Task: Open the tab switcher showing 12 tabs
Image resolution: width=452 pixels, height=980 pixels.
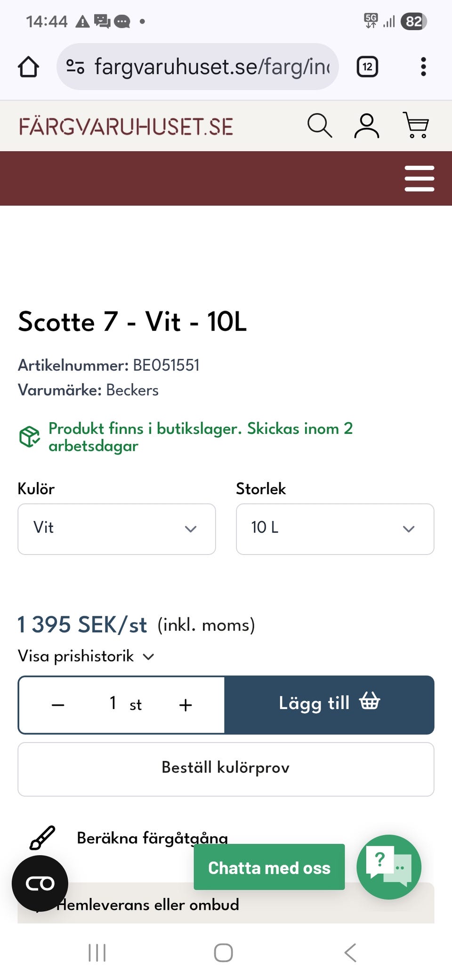Action: click(366, 66)
